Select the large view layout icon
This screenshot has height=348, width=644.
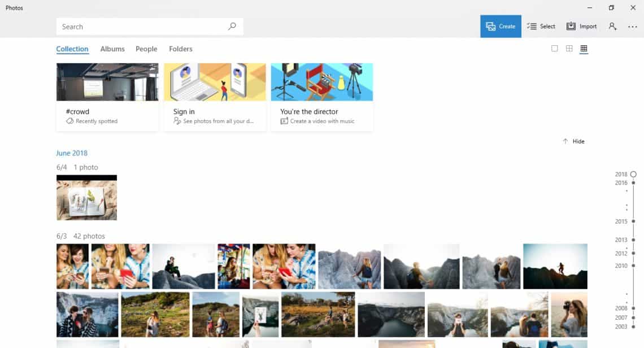click(x=555, y=49)
